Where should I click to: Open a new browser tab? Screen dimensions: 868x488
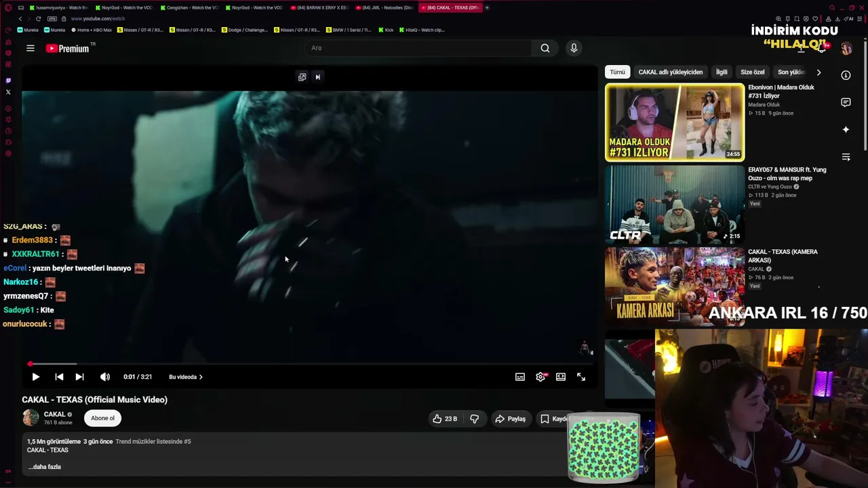click(487, 7)
